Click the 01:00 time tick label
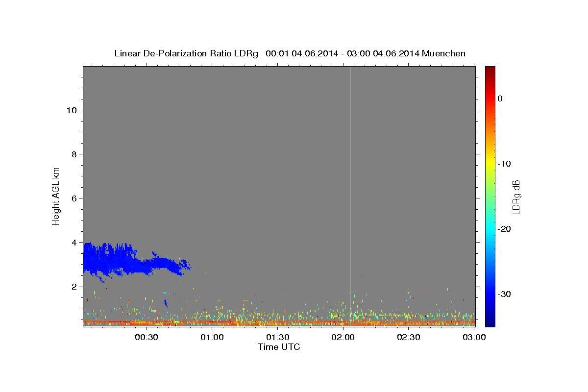588x392 pixels. click(x=212, y=337)
